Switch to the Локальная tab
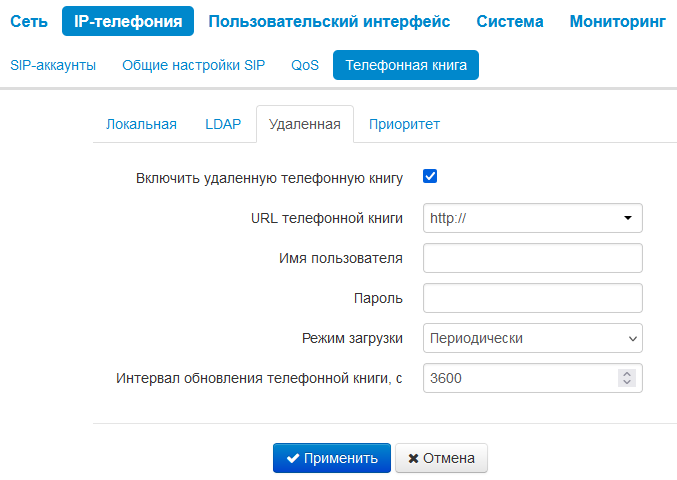This screenshot has height=480, width=677. [x=141, y=124]
